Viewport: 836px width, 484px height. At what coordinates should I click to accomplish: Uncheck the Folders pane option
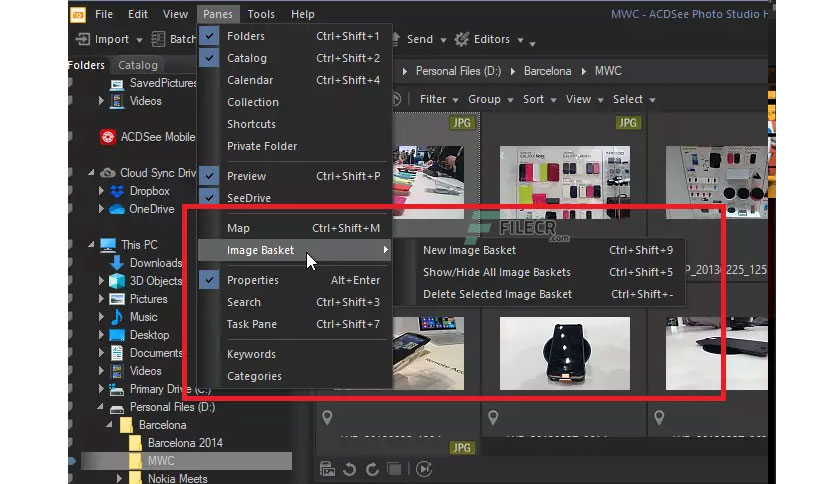click(210, 36)
